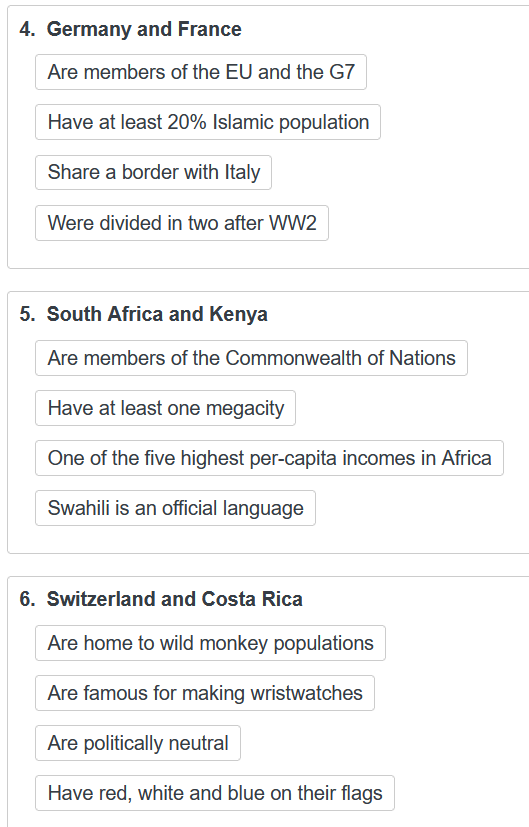Image resolution: width=529 pixels, height=827 pixels.
Task: Choose 'Are members of the Commonwealth of Nations'
Action: tap(252, 358)
